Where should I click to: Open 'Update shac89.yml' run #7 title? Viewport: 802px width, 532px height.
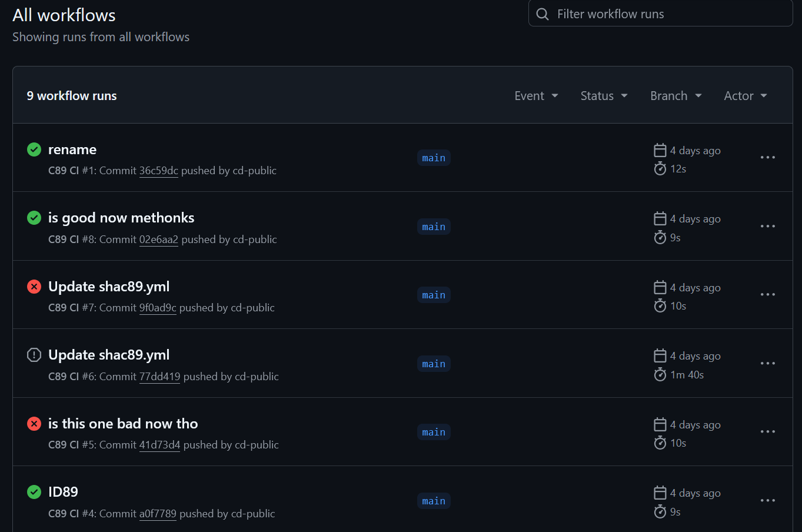tap(109, 287)
